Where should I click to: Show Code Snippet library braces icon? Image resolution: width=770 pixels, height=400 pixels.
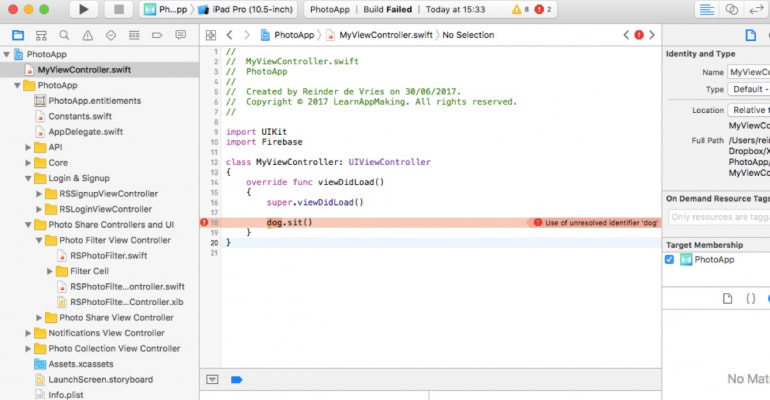(751, 298)
